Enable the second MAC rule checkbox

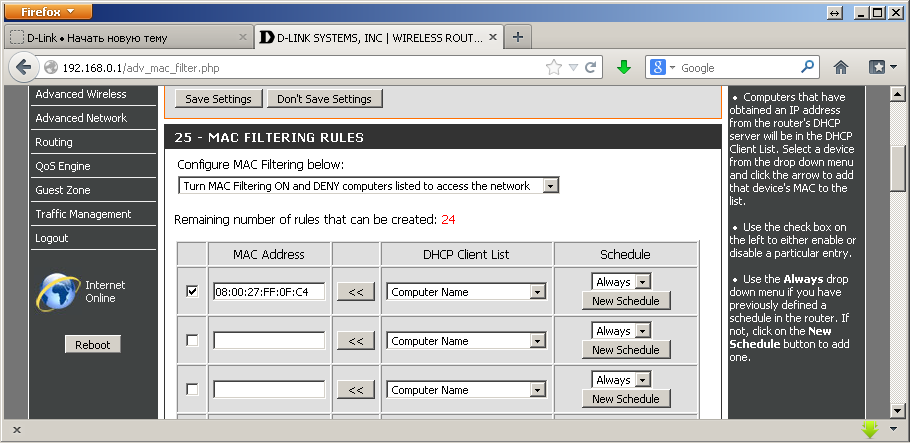click(x=192, y=341)
